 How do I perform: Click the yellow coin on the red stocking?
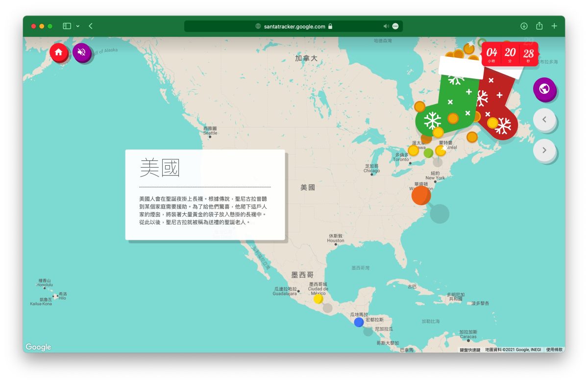492,123
